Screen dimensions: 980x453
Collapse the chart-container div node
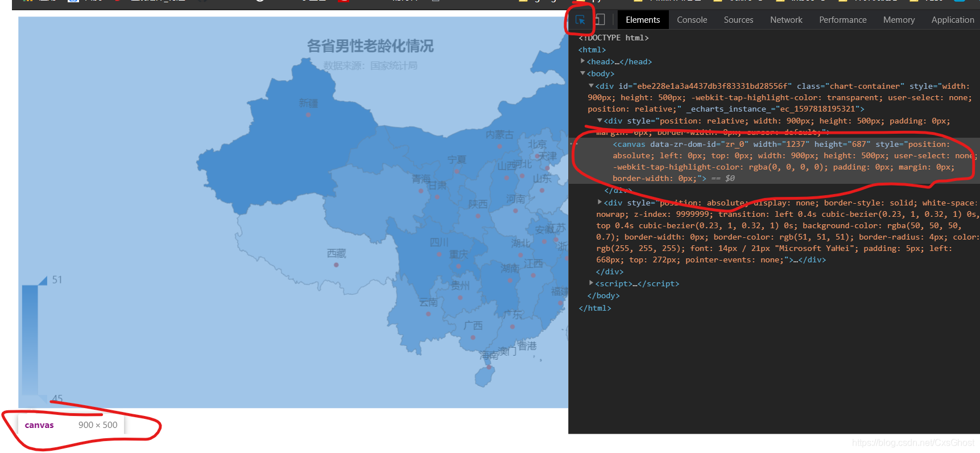pos(591,85)
